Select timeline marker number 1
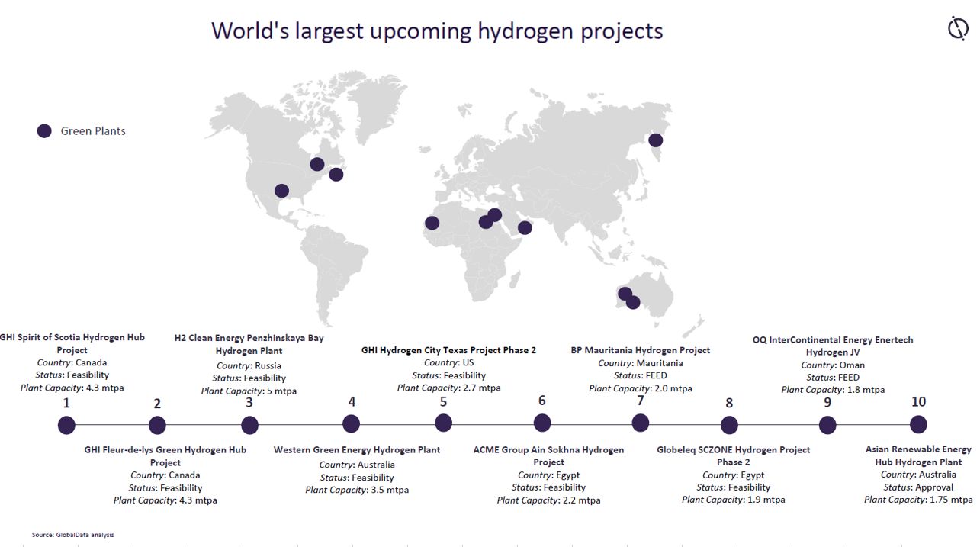Screen dimensions: 980x547 66,425
